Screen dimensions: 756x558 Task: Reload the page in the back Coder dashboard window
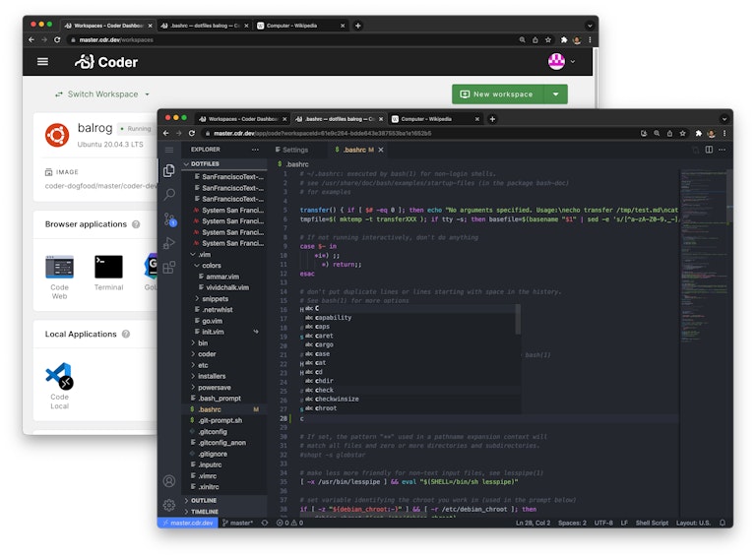pos(57,40)
